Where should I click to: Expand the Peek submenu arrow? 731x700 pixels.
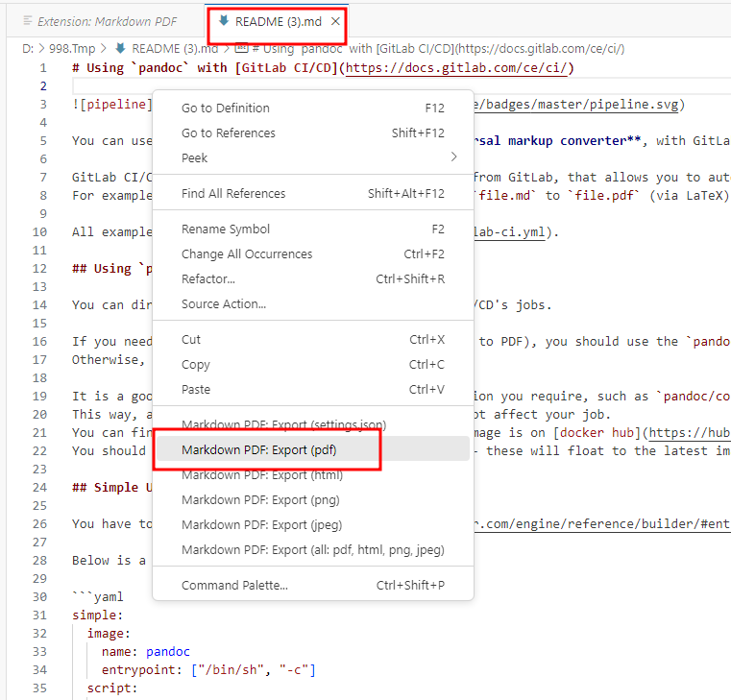(x=453, y=157)
